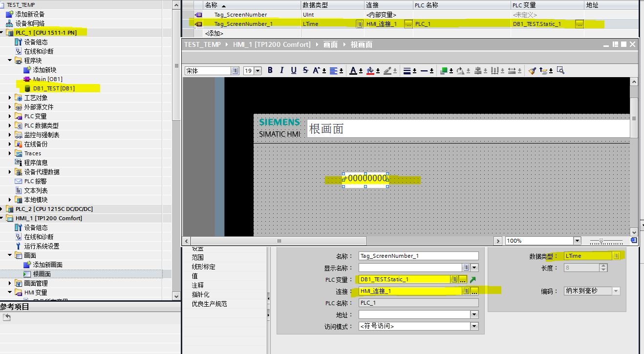Click the strikethrough formatting icon
Viewport: 644px width, 354px height.
click(305, 70)
